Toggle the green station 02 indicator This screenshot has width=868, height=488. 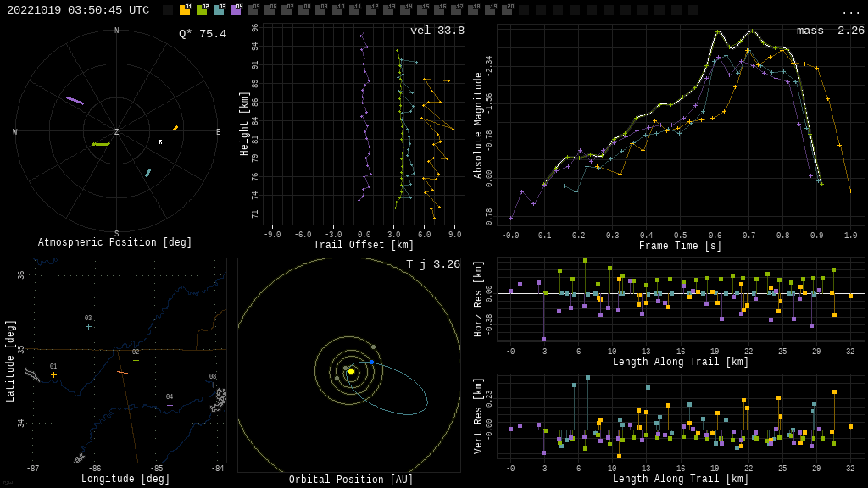click(x=202, y=10)
